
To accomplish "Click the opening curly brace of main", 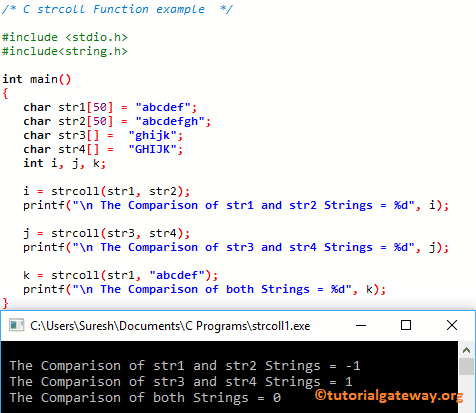I will 5,93.
